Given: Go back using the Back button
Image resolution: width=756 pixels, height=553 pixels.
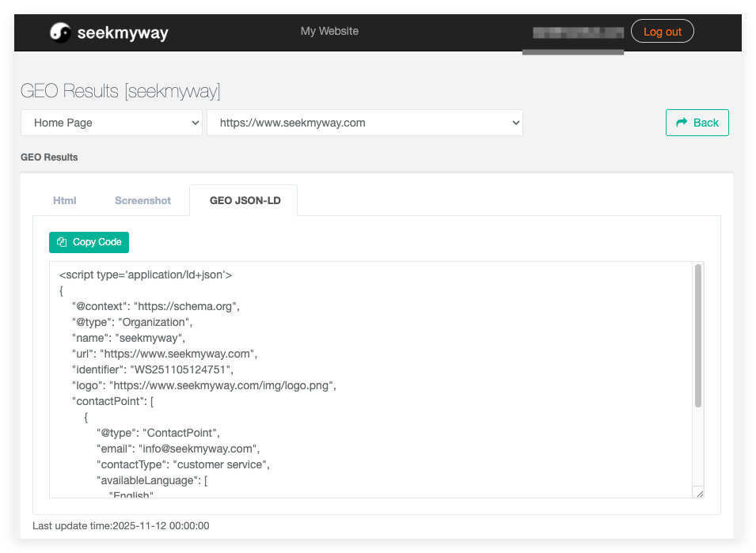Looking at the screenshot, I should click(x=697, y=123).
